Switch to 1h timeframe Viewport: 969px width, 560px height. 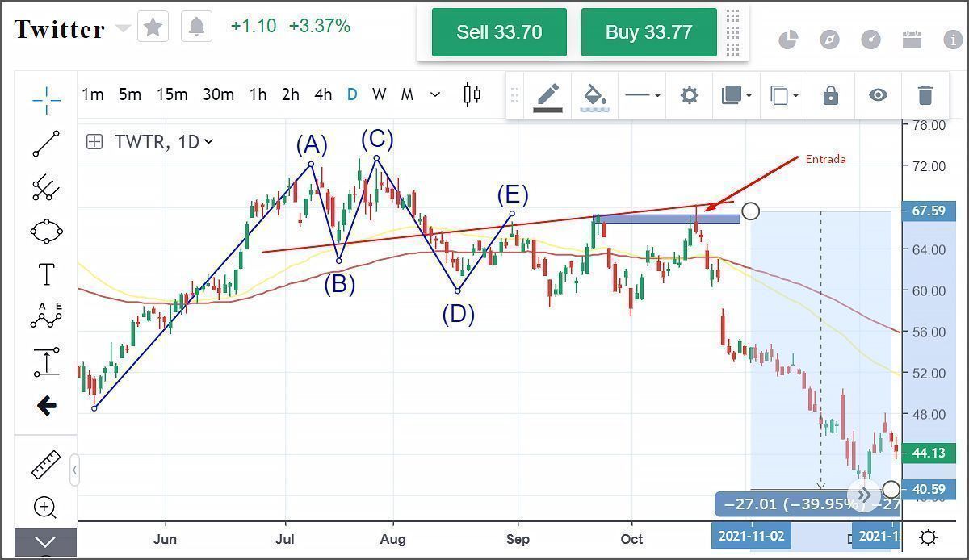click(x=258, y=94)
